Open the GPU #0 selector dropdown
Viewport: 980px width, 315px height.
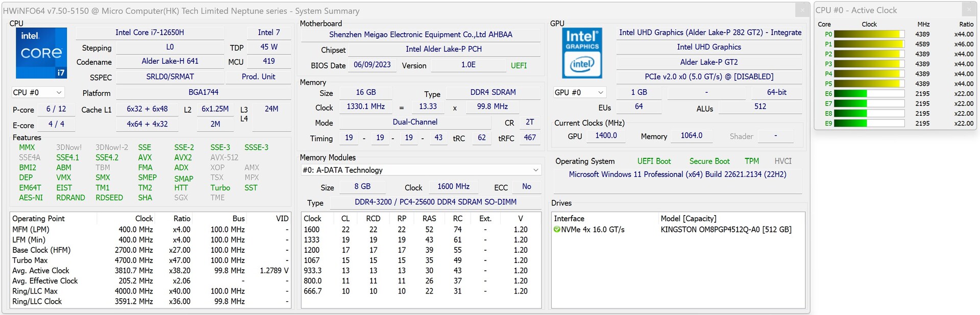[579, 93]
